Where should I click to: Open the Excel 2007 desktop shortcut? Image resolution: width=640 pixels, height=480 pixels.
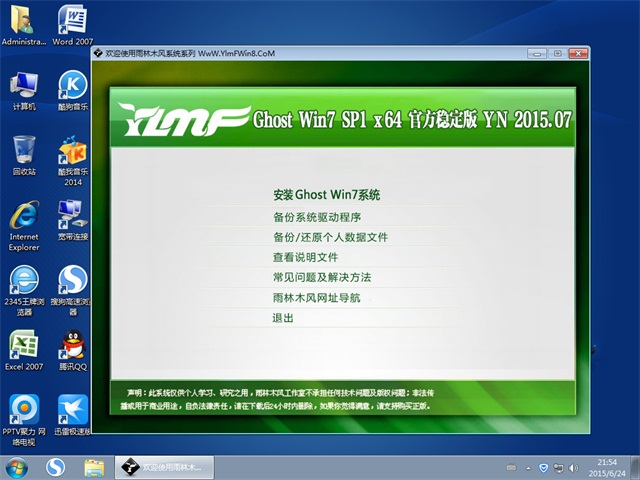[24, 346]
